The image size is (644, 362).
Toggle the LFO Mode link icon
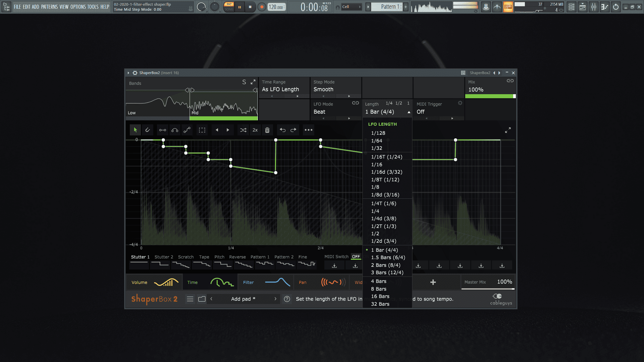point(356,103)
